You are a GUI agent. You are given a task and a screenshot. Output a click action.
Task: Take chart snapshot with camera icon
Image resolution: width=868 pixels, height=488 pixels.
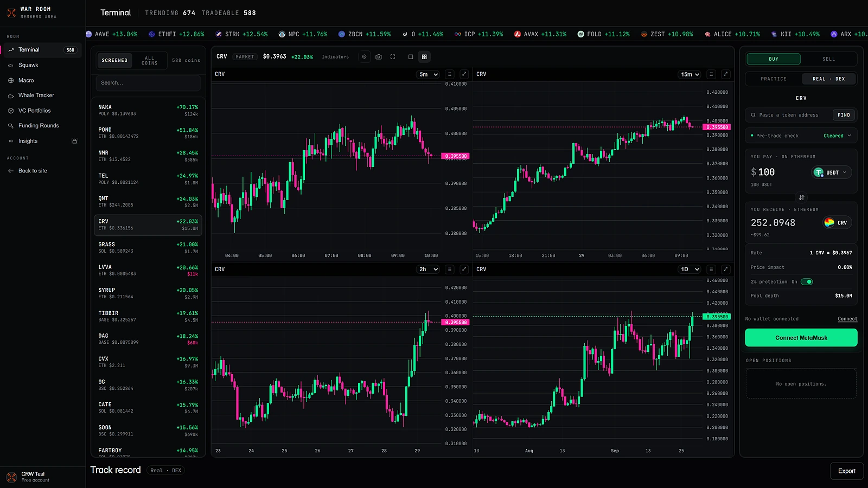pyautogui.click(x=379, y=56)
